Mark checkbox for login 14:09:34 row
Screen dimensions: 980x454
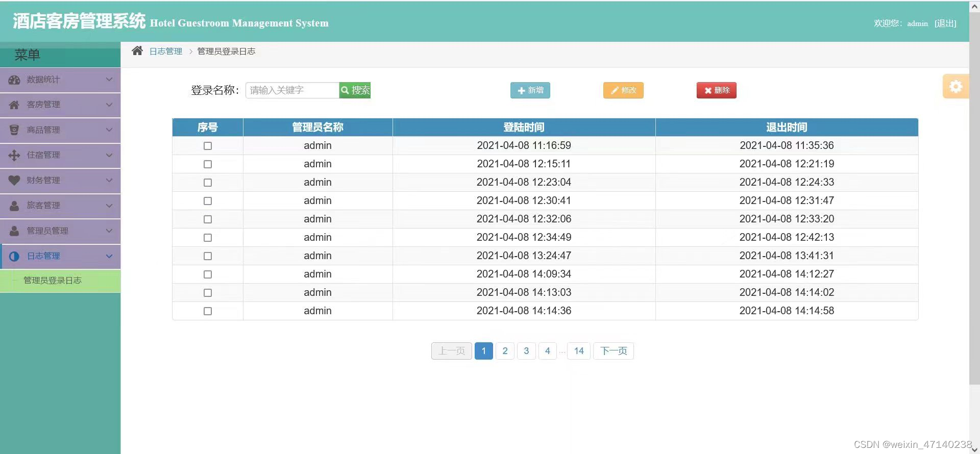tap(208, 274)
